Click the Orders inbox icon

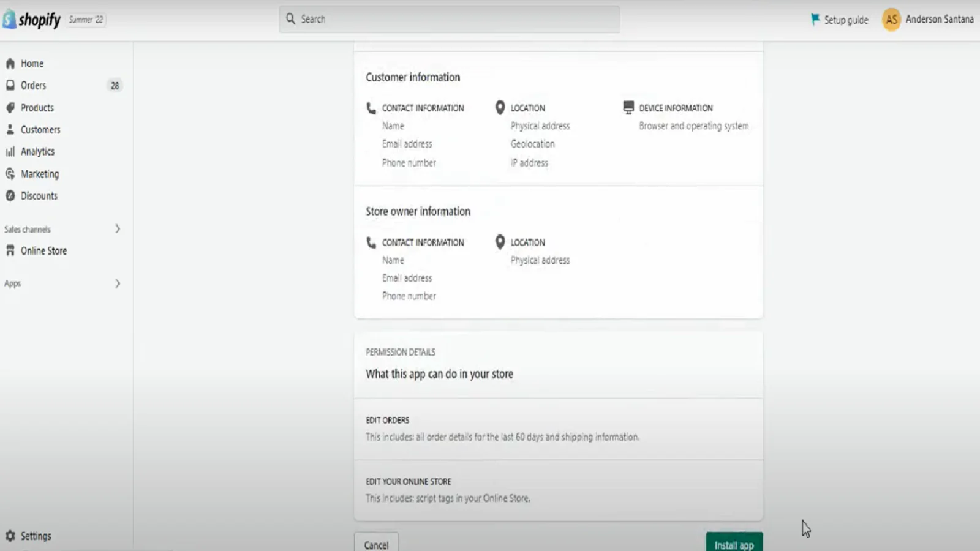[x=10, y=85]
